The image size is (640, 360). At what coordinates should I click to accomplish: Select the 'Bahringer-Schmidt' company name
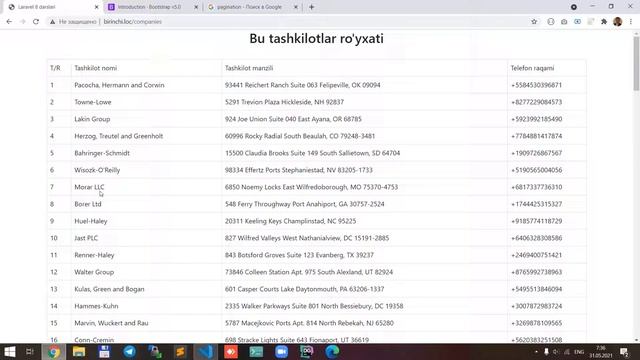(102, 153)
